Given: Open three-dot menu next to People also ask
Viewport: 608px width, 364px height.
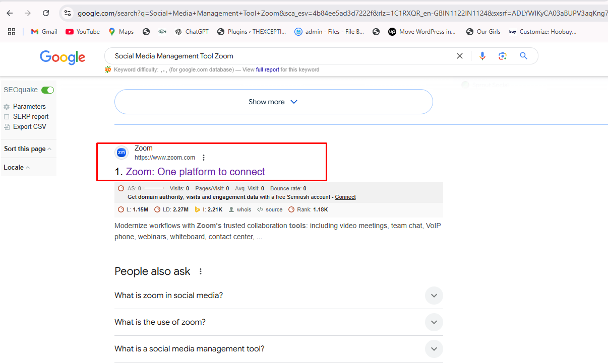Looking at the screenshot, I should (201, 271).
